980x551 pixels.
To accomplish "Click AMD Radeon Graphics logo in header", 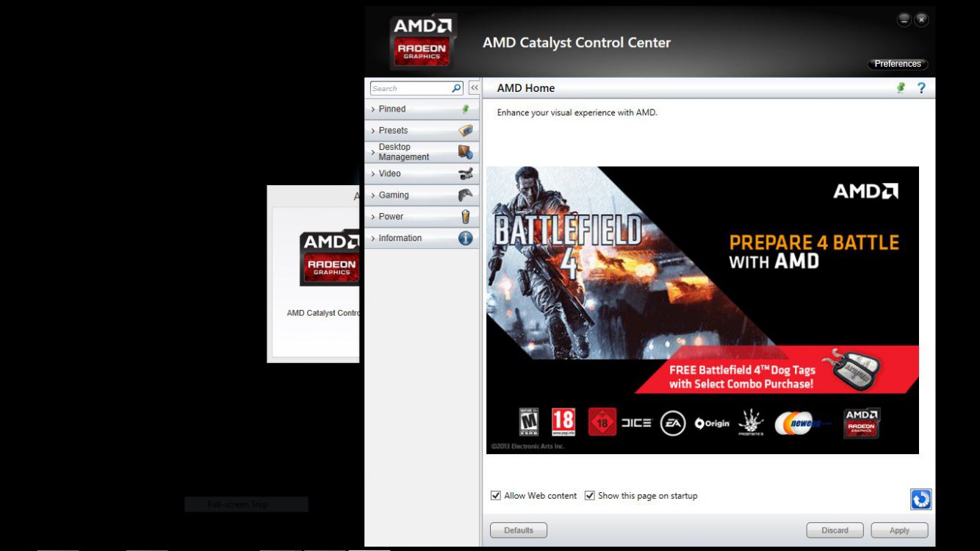I will 422,43.
